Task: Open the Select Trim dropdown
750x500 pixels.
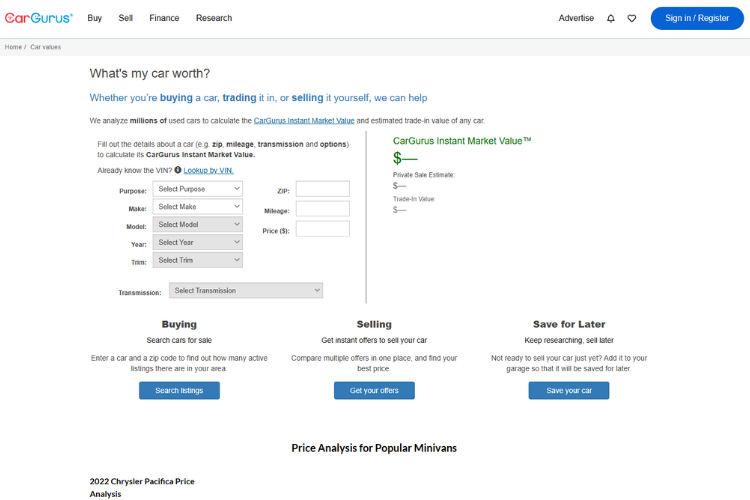Action: click(198, 260)
